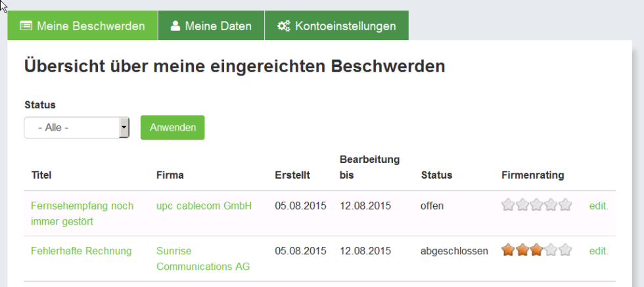Open the Meine Beschwerden tab
Image resolution: width=644 pixels, height=287 pixels.
pos(83,26)
